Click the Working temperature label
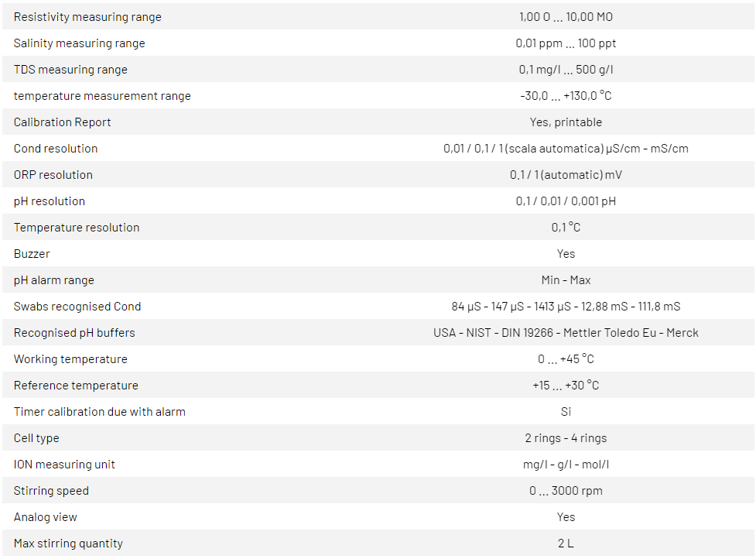Image resolution: width=756 pixels, height=559 pixels. (70, 359)
